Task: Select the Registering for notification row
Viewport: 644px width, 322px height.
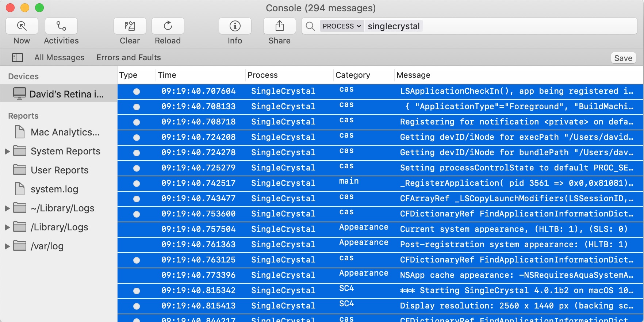Action: tap(380, 122)
